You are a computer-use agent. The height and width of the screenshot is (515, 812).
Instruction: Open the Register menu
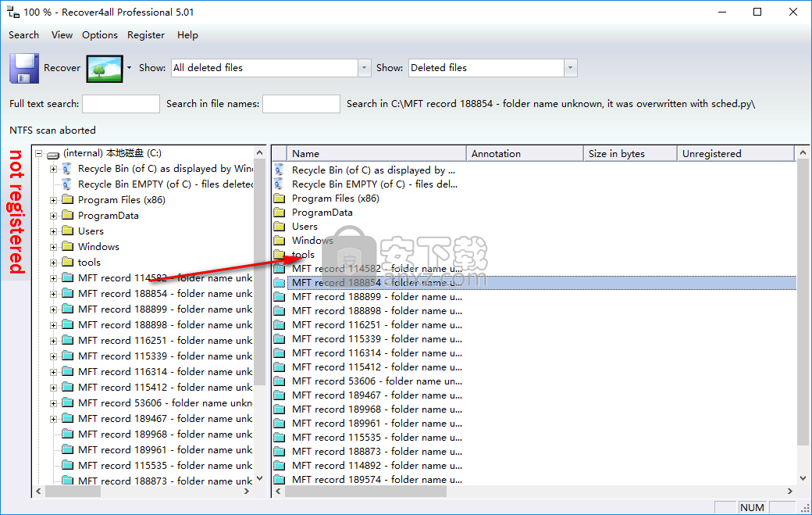coord(145,34)
